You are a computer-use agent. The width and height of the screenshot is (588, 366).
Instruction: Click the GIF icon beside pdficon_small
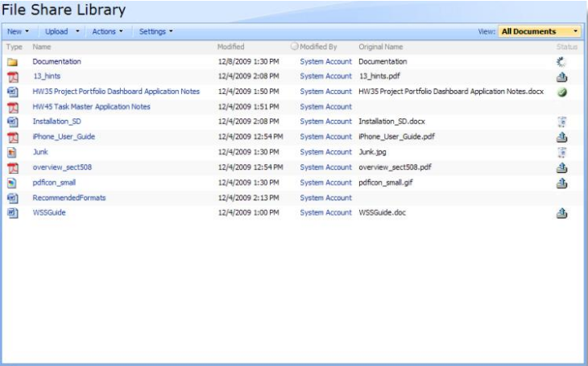pyautogui.click(x=12, y=183)
